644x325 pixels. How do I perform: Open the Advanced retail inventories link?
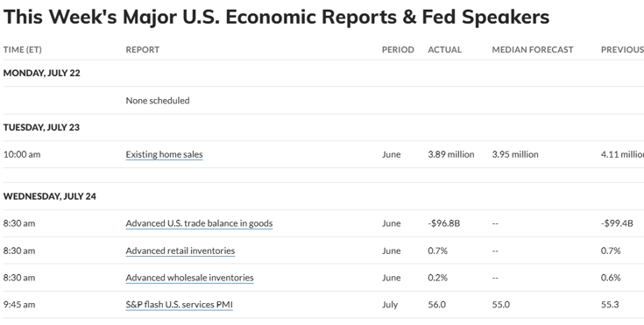[x=180, y=251]
